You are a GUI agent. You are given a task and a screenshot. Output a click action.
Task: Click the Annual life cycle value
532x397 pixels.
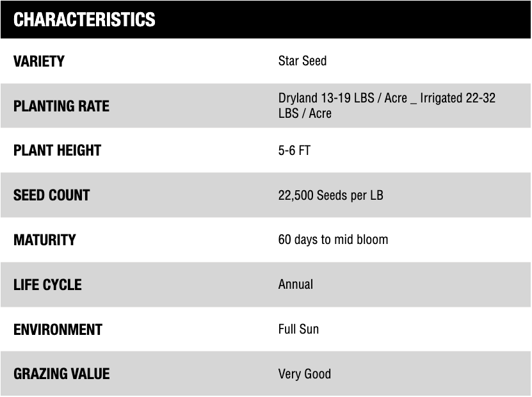(x=295, y=284)
